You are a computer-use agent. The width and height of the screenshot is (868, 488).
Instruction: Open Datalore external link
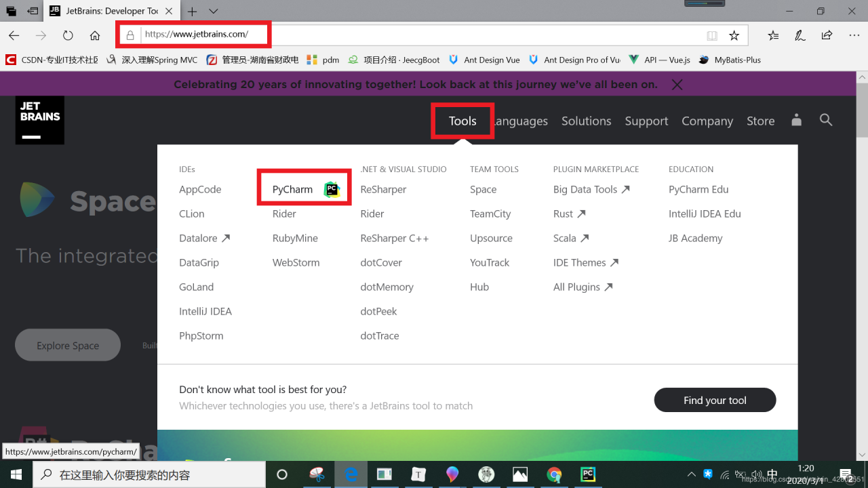click(204, 238)
